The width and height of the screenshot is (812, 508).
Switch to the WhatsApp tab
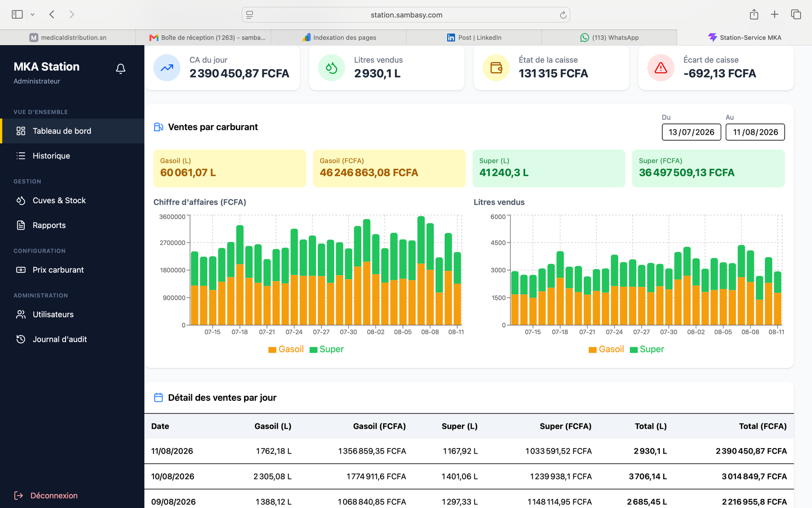[610, 38]
